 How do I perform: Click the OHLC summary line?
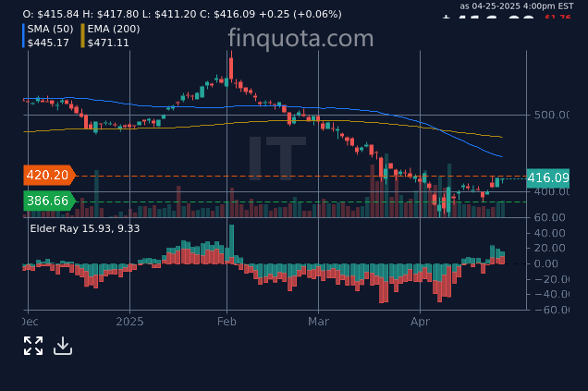[182, 14]
